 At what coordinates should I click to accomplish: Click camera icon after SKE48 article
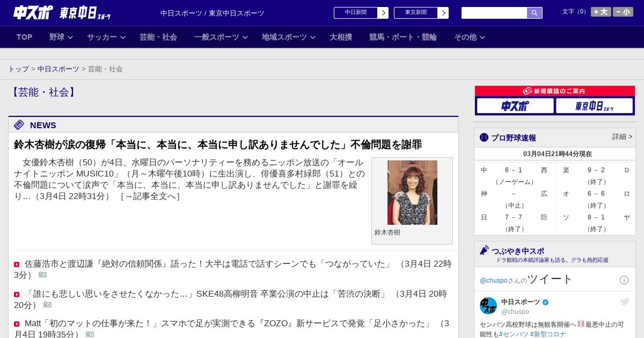pos(48,305)
